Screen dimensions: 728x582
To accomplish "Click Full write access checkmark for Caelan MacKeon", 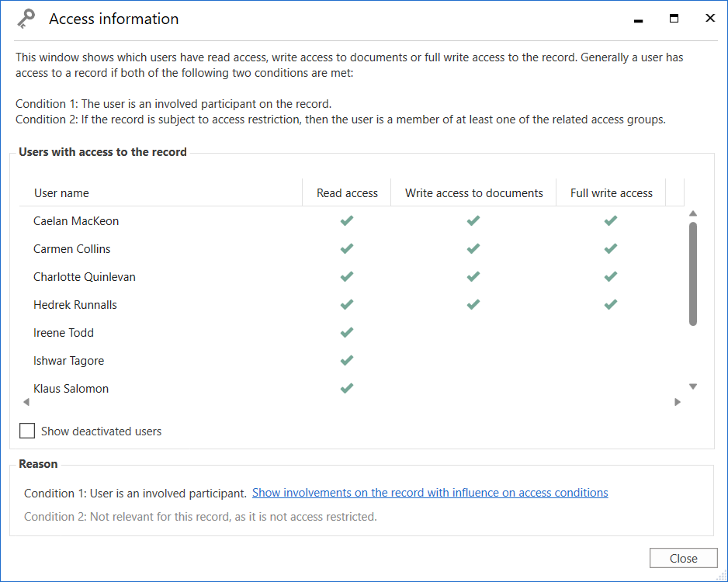I will click(x=611, y=220).
